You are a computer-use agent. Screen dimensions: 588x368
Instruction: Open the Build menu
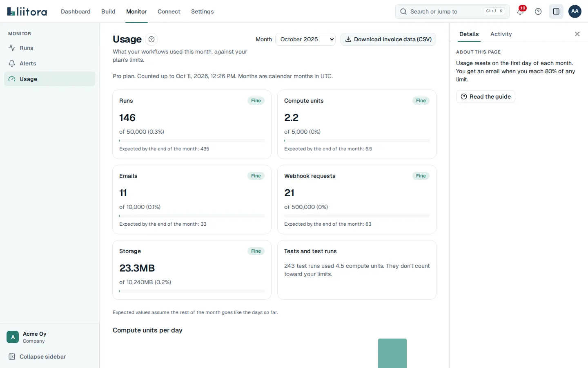coord(108,11)
